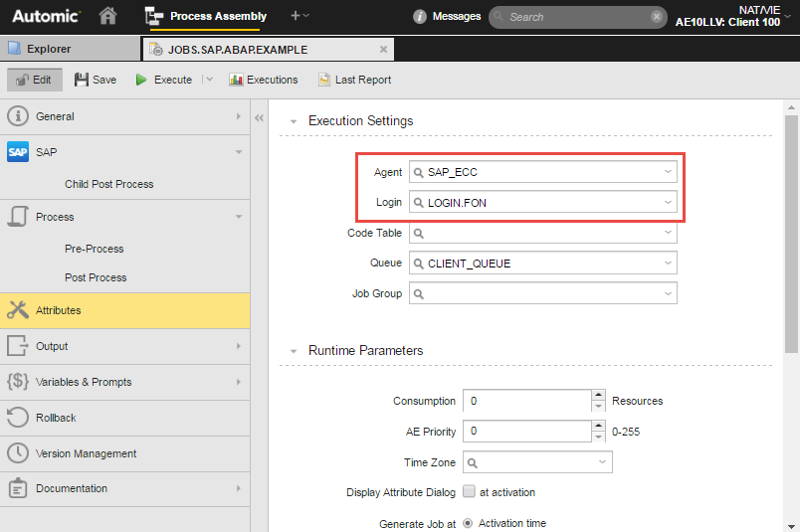800x532 pixels.
Task: Click the AE Priority value field
Action: point(527,431)
